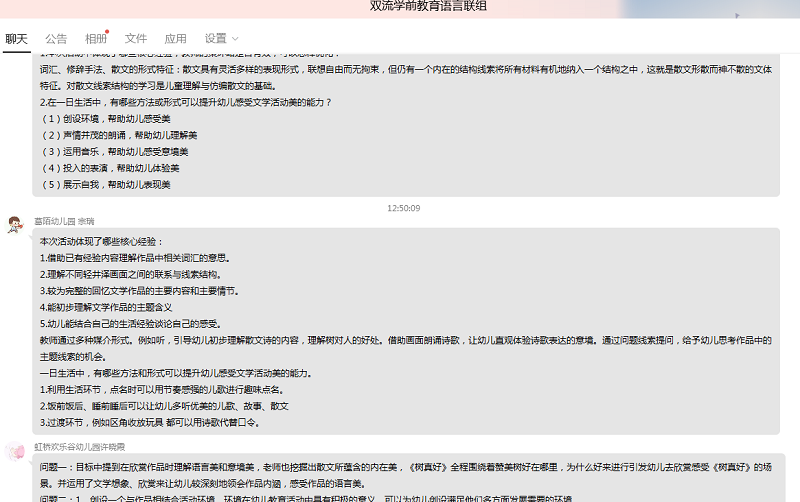Click the message line starting 本次活动体现了哪些核心经验
The height and width of the screenshot is (502, 800).
[100, 242]
